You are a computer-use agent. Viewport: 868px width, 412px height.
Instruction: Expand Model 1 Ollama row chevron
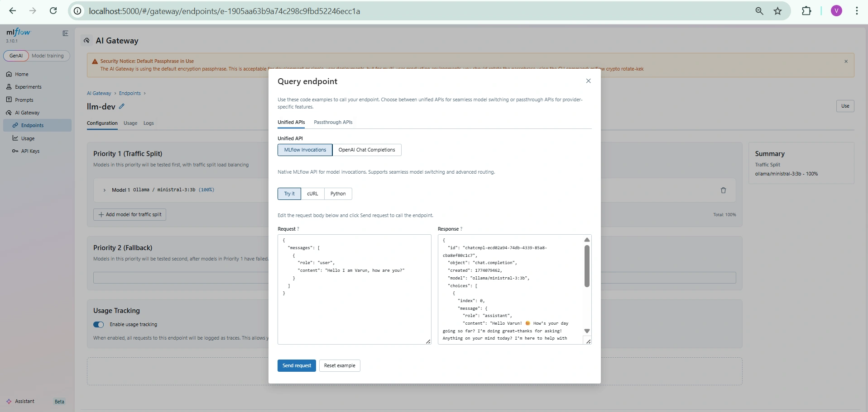[x=104, y=190]
